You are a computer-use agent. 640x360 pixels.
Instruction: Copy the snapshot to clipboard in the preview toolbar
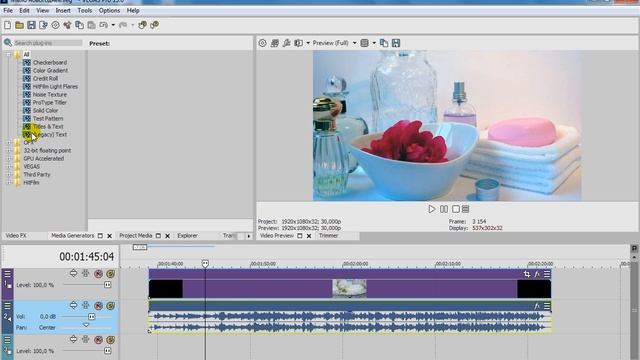pos(384,43)
